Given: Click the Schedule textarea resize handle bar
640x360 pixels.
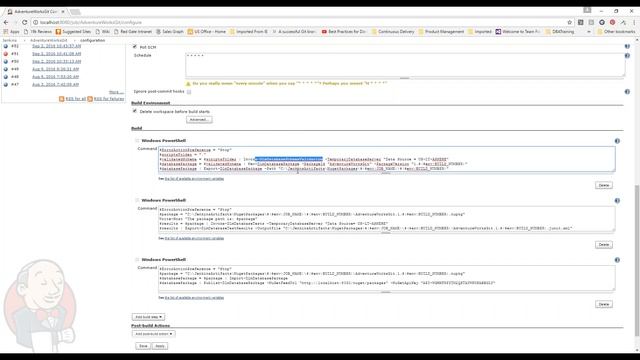Looking at the screenshot, I should [405, 78].
